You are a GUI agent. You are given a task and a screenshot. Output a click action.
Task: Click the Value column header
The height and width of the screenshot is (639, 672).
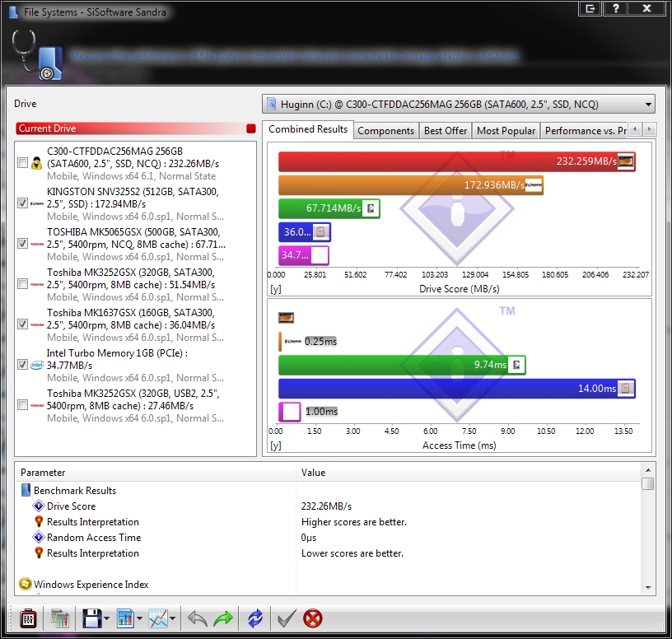(x=469, y=473)
